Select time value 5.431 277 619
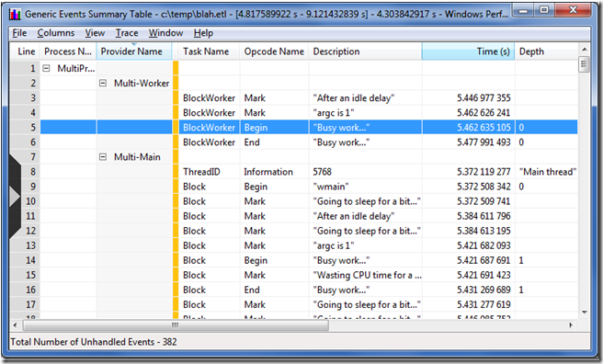The height and width of the screenshot is (364, 603). 484,304
